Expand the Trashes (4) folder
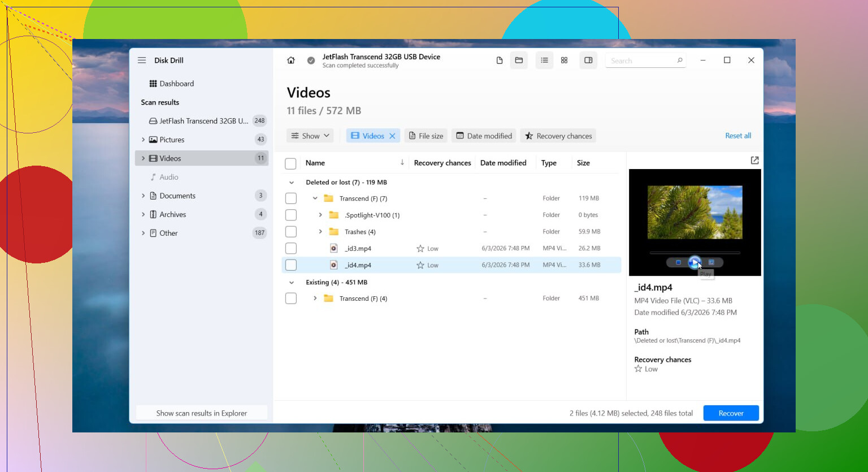Screen dimensions: 868x472 pyautogui.click(x=320, y=232)
